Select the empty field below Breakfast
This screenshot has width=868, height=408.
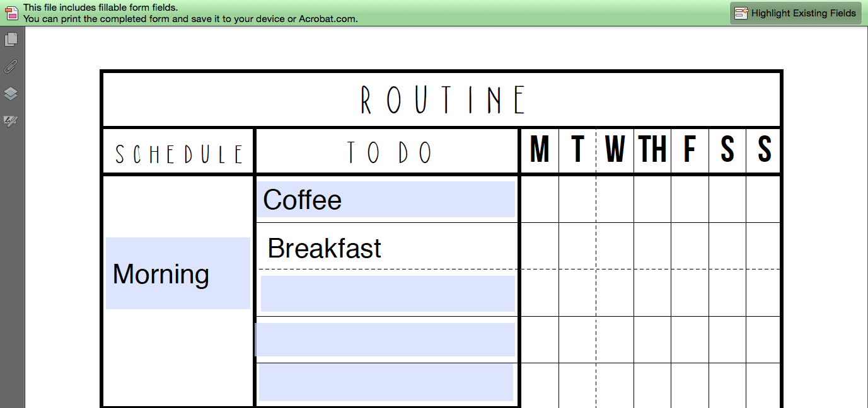[388, 293]
